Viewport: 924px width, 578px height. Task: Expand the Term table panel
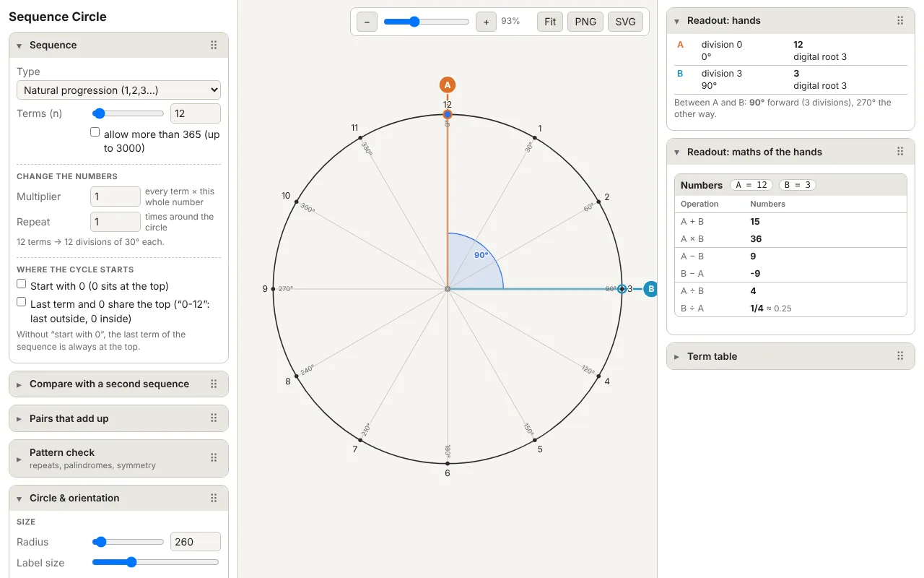pyautogui.click(x=677, y=357)
